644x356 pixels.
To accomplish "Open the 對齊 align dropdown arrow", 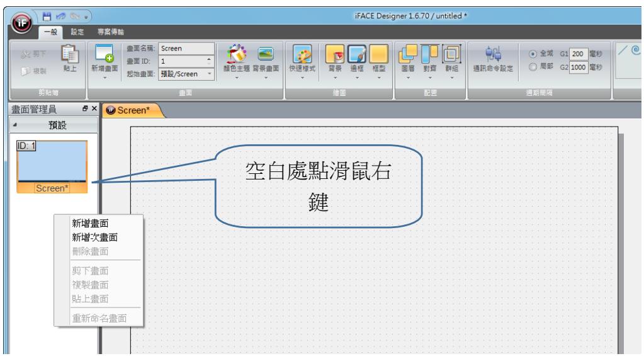I will [x=429, y=78].
